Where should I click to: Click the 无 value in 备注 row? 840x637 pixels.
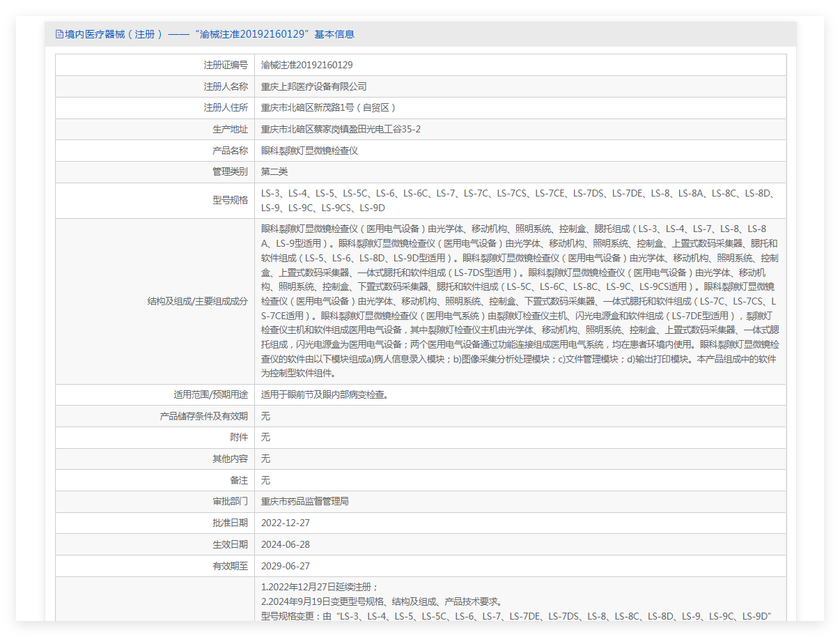(x=265, y=481)
